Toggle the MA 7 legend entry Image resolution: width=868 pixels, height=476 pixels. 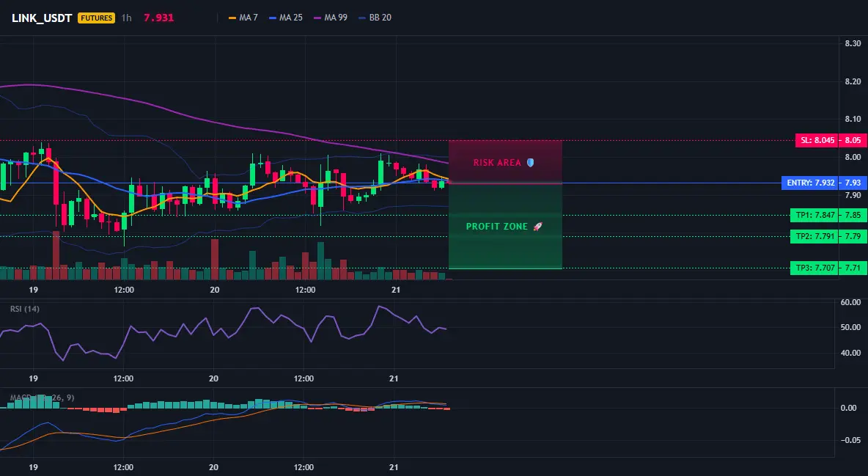click(243, 18)
